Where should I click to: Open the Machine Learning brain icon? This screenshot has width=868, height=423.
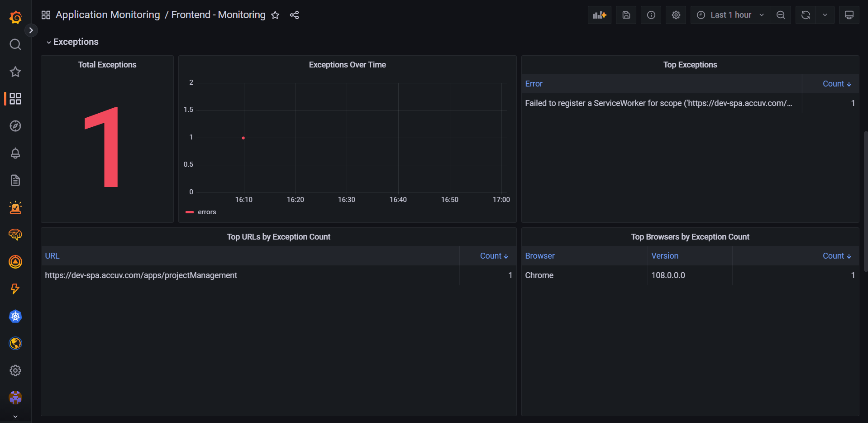pyautogui.click(x=15, y=235)
